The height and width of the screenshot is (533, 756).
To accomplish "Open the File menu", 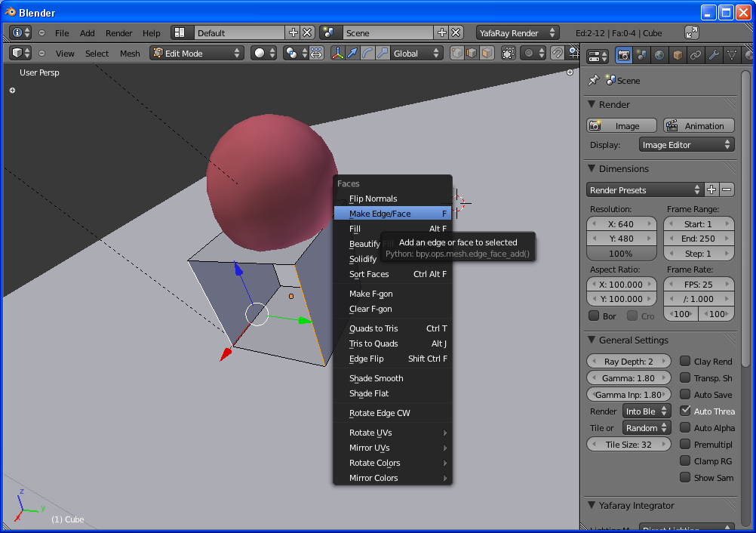I will (62, 32).
